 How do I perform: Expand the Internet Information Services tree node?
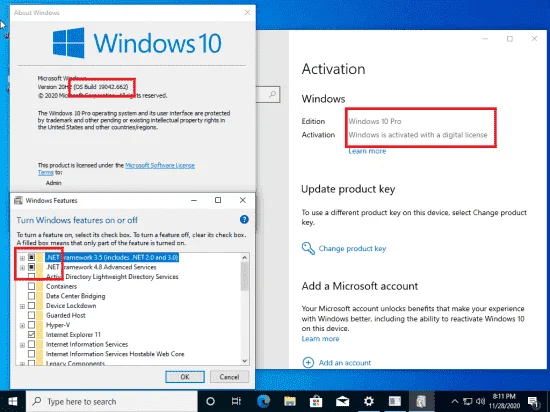[x=22, y=345]
